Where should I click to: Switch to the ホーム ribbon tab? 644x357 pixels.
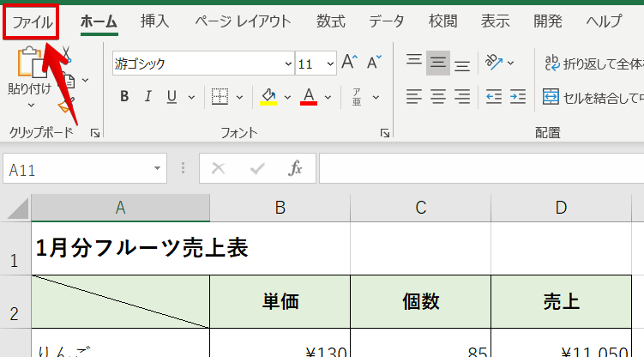click(99, 21)
